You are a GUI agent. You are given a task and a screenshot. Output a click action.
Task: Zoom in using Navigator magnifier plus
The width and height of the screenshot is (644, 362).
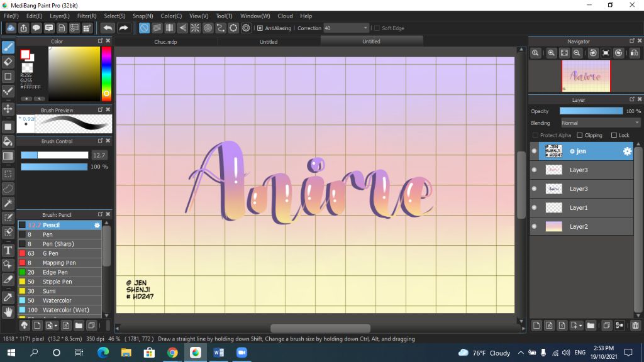click(551, 53)
